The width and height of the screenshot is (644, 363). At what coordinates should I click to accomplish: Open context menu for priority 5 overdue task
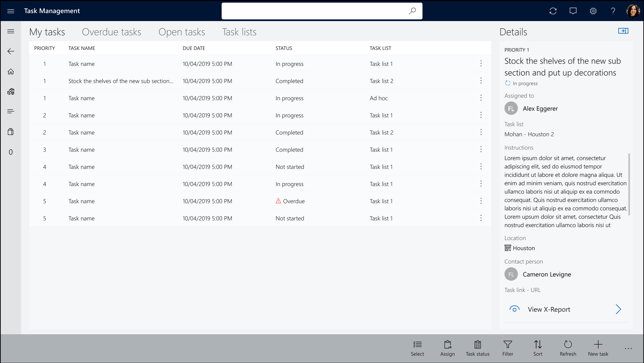(x=481, y=201)
